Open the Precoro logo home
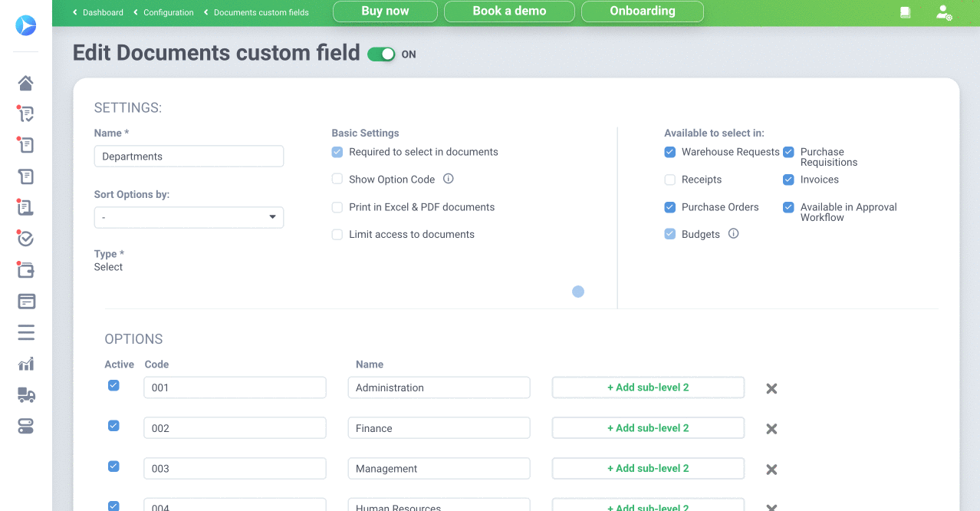 25,25
